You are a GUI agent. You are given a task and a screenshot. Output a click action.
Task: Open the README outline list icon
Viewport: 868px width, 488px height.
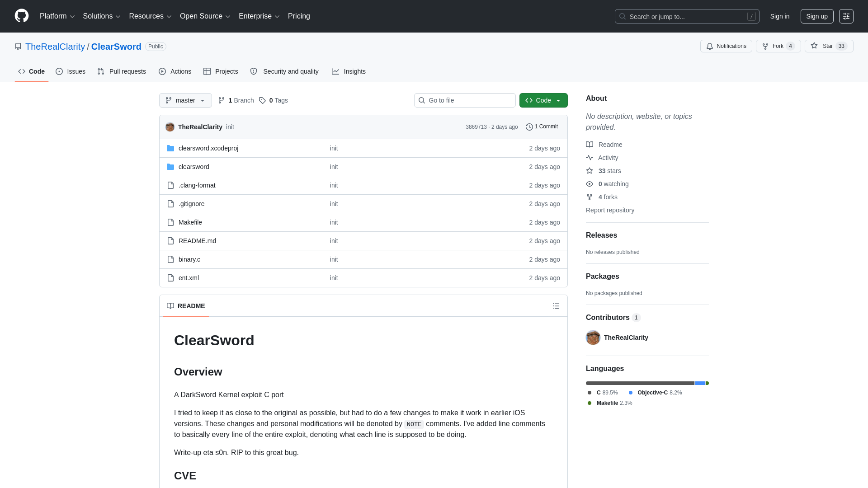pos(556,306)
